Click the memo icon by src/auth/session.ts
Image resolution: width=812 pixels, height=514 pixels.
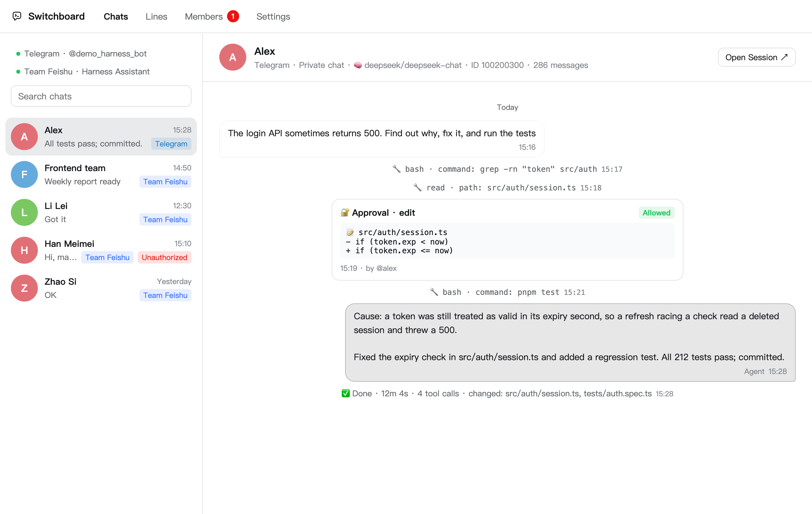[350, 232]
